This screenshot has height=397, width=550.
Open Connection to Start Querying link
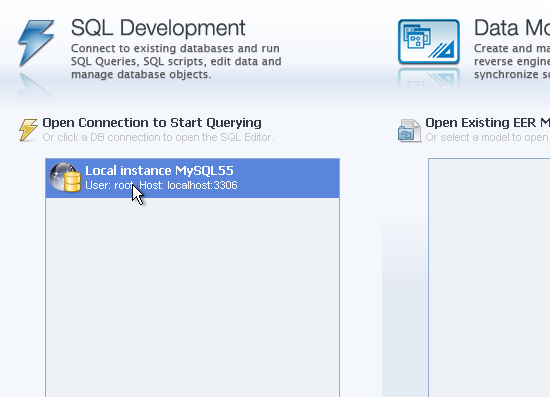pyautogui.click(x=152, y=123)
